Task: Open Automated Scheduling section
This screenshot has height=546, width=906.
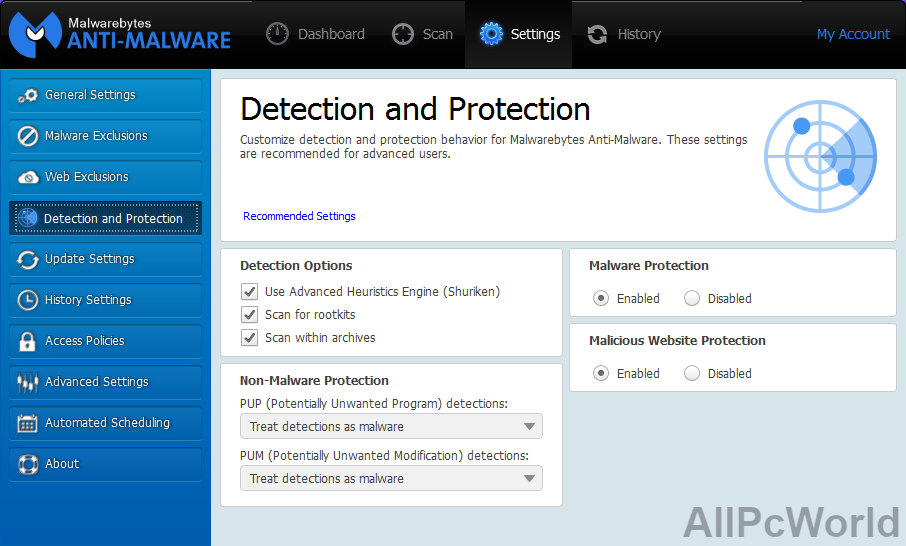Action: tap(106, 424)
